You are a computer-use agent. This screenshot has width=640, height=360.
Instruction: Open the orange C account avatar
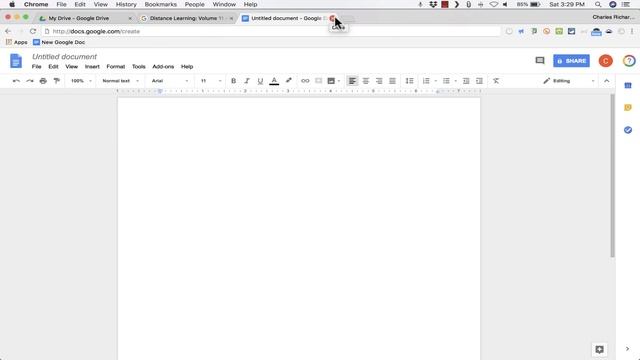(606, 61)
